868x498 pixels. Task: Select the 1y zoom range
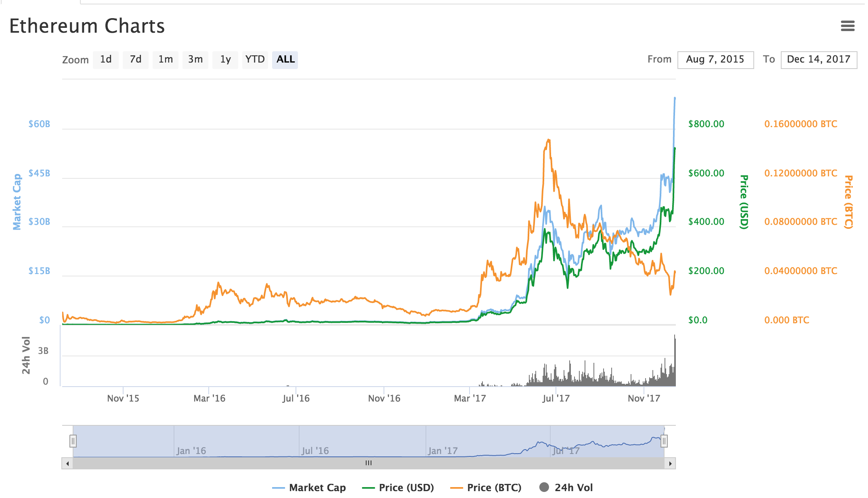point(225,60)
